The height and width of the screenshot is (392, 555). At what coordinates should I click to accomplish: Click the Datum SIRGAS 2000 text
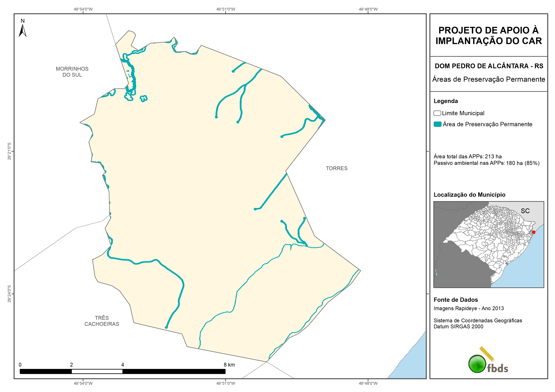click(458, 327)
